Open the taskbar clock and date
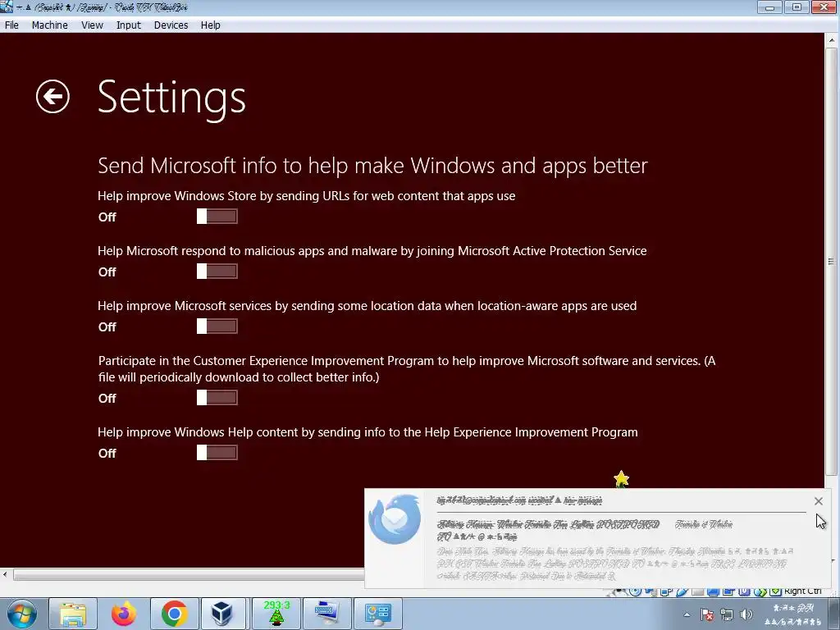Screen dimensions: 840x630 [793, 614]
